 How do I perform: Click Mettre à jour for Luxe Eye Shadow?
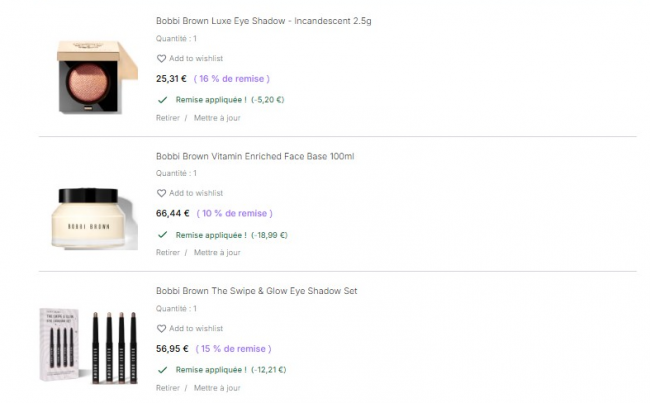(x=217, y=118)
